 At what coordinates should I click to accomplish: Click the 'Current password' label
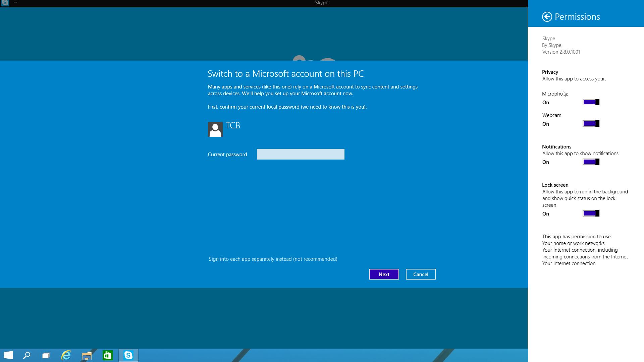227,155
